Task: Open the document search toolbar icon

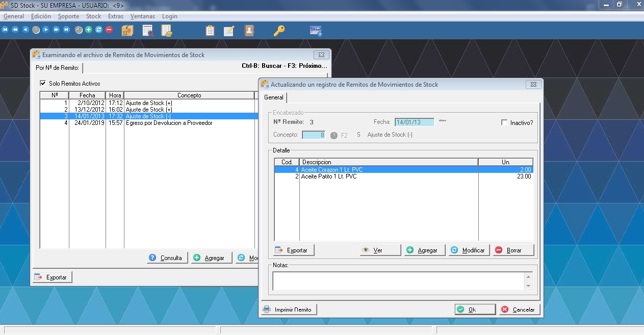Action: pyautogui.click(x=148, y=31)
